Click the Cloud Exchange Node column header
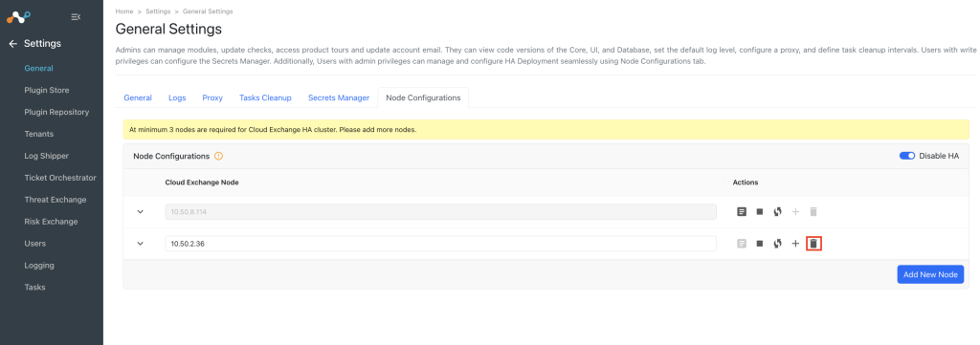Image resolution: width=980 pixels, height=345 pixels. 202,183
